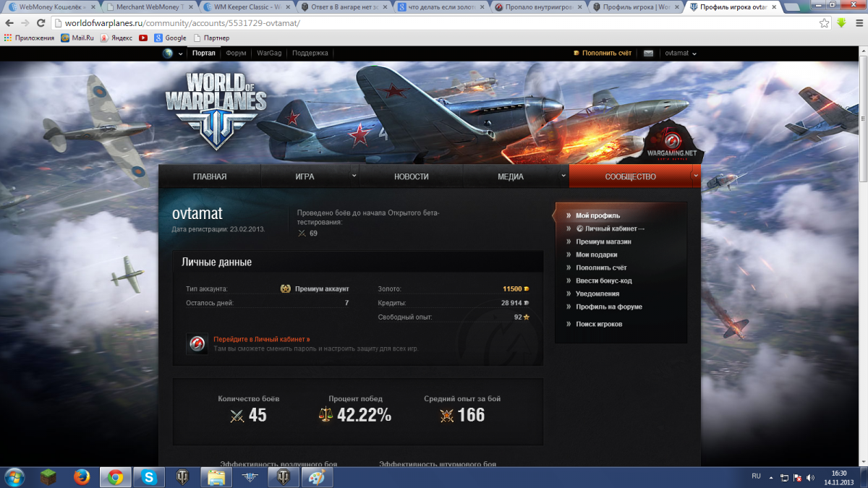This screenshot has height=488, width=868.
Task: Open World of Warplanes taskbar icon
Action: tap(250, 477)
